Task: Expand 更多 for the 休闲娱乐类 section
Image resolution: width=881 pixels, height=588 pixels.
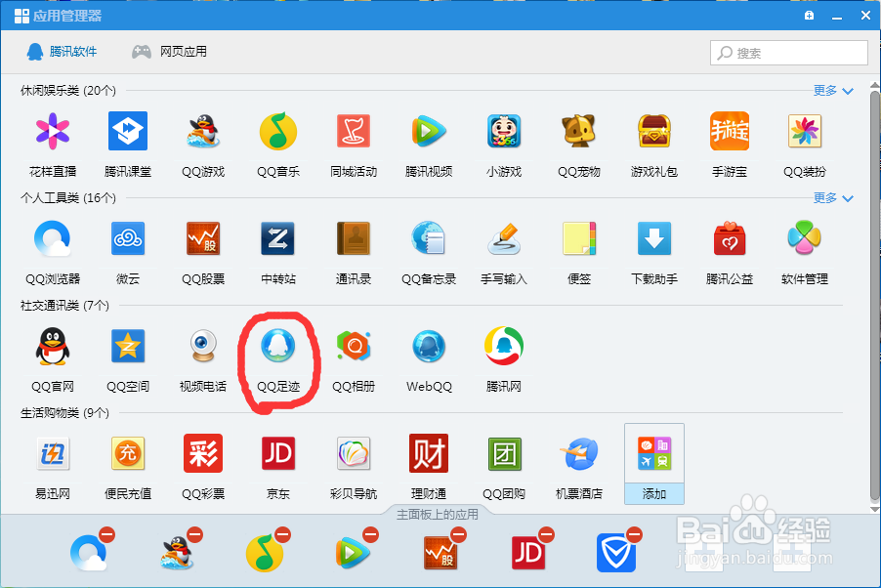Action: point(825,91)
